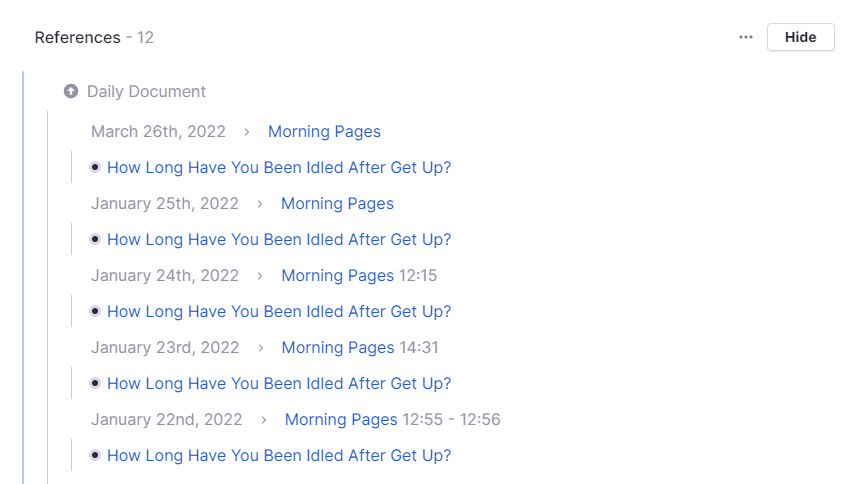The height and width of the screenshot is (484, 851).
Task: Open the January 25th, 2022 daily page
Action: click(x=165, y=203)
